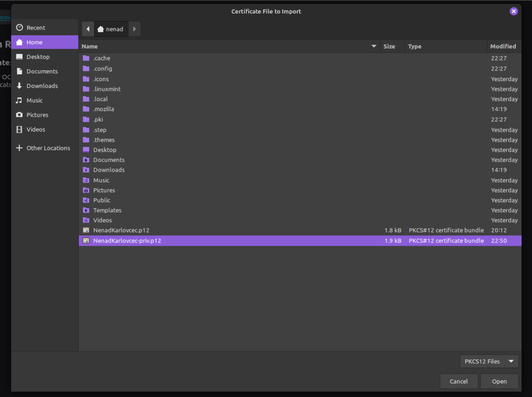532x397 pixels.
Task: Go to Desktop in the sidebar
Action: click(x=45, y=57)
